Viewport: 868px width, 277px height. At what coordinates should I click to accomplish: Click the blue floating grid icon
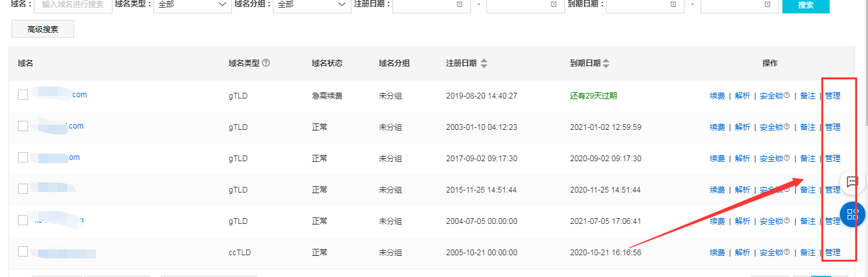[852, 214]
